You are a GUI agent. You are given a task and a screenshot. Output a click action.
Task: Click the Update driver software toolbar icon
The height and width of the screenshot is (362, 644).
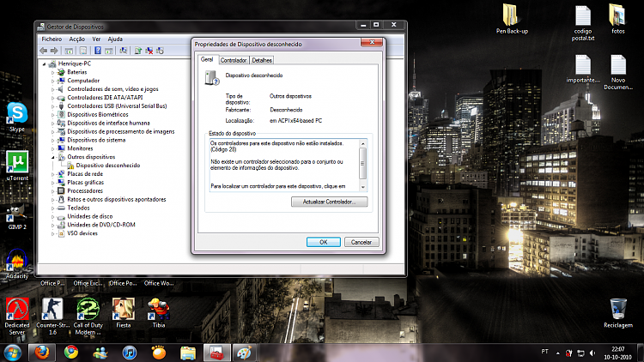click(x=138, y=51)
